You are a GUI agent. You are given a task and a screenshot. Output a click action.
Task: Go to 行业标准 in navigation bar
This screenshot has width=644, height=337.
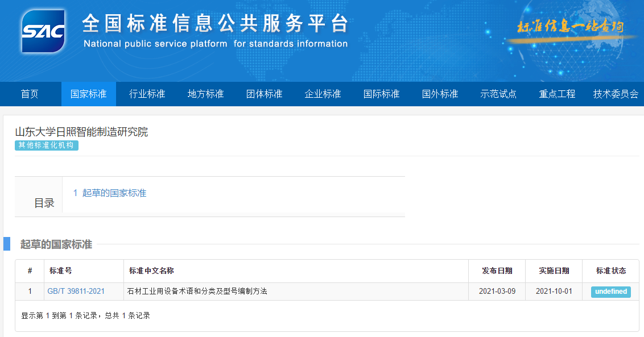coord(147,94)
